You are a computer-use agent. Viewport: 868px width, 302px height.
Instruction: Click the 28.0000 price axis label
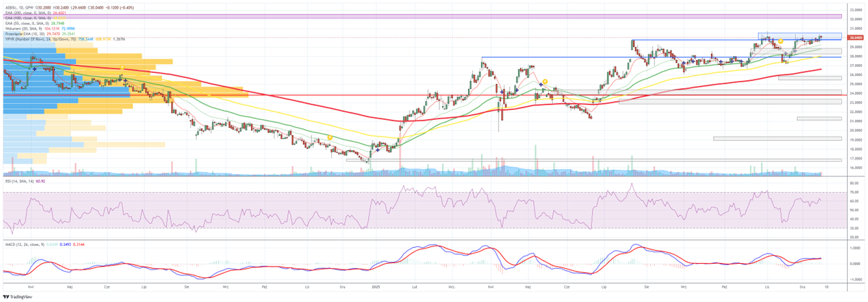pyautogui.click(x=856, y=56)
